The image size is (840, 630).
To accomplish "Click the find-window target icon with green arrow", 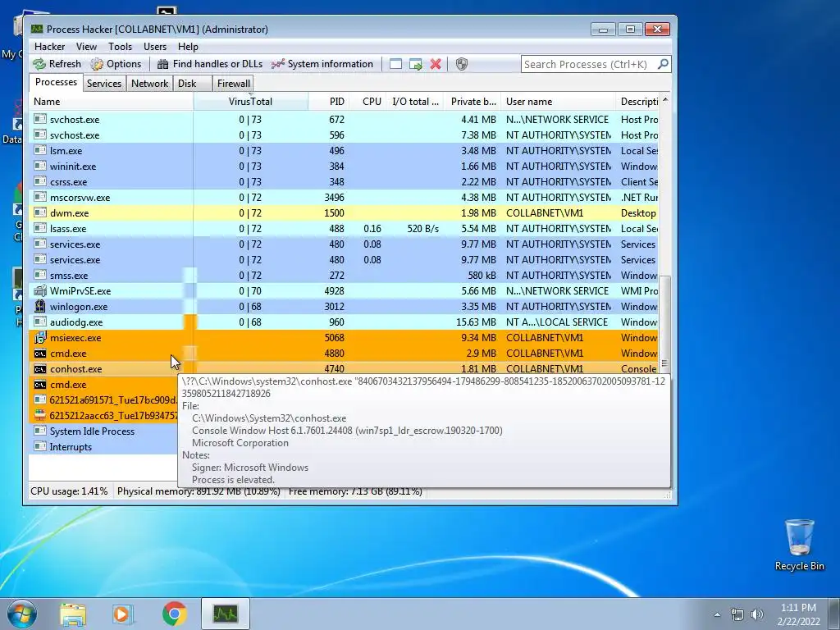I will [416, 64].
